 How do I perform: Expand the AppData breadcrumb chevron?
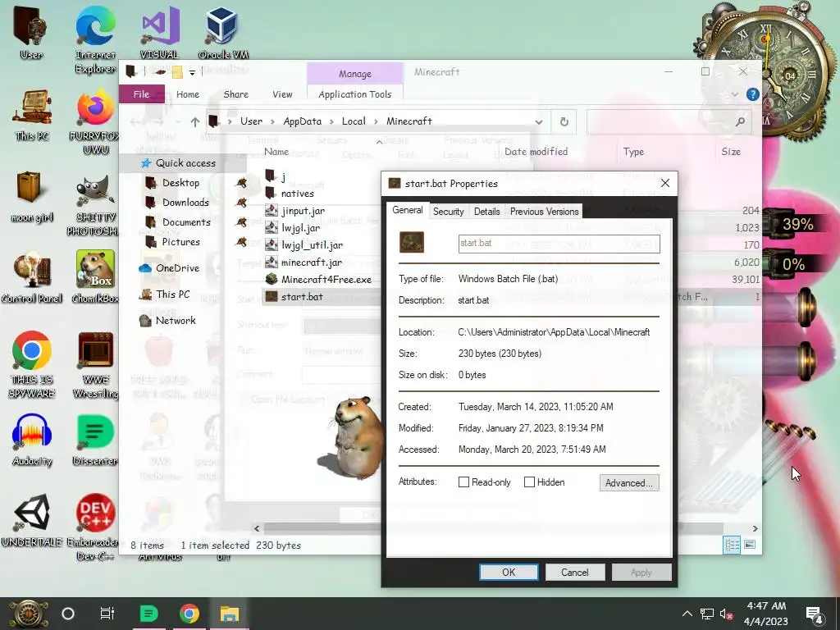(x=331, y=121)
